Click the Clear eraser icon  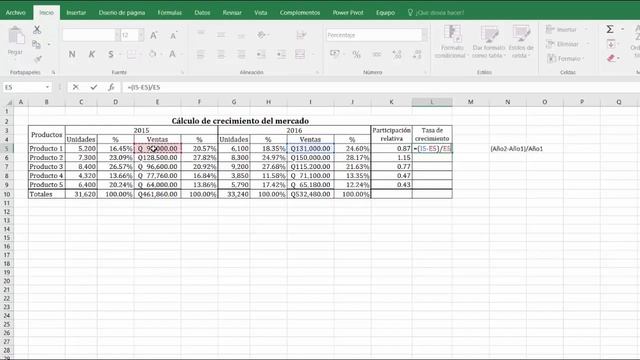611,58
